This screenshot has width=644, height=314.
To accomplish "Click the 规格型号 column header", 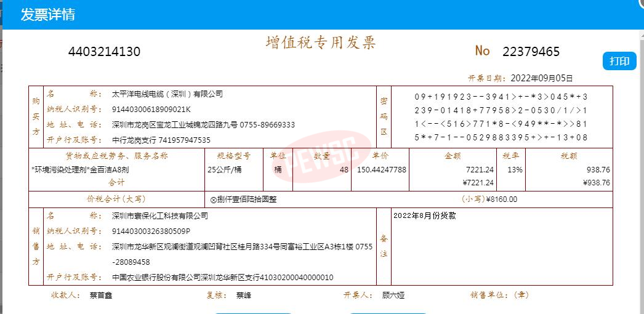I will (234, 156).
